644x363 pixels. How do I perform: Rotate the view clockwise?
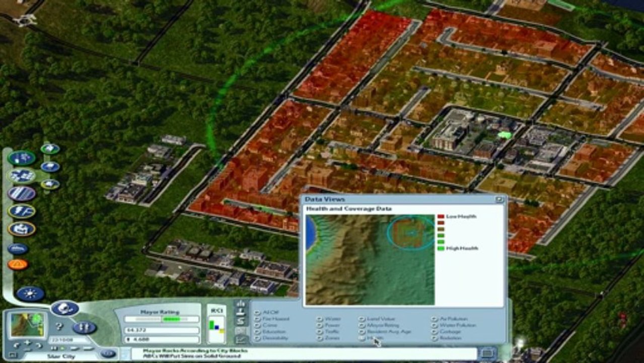[x=38, y=345]
